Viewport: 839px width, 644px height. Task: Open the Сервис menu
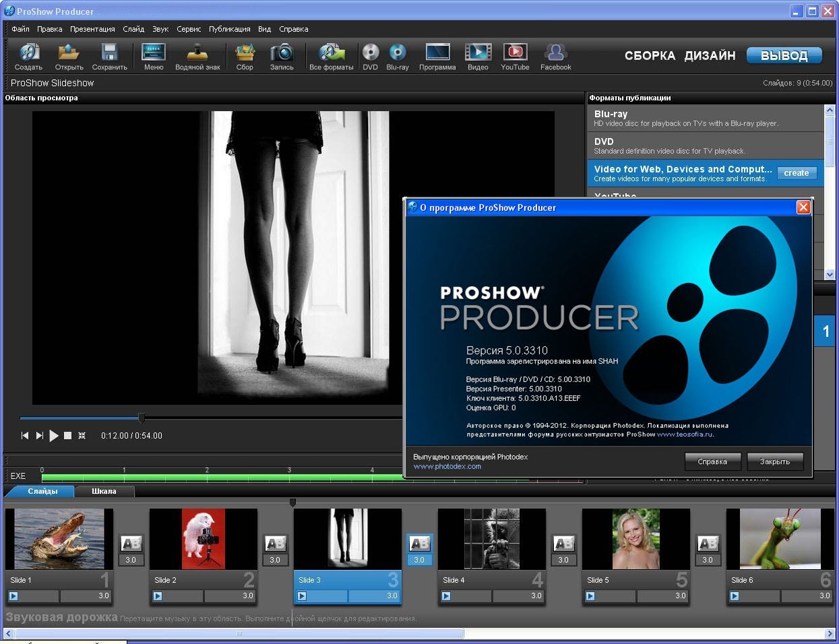click(189, 29)
